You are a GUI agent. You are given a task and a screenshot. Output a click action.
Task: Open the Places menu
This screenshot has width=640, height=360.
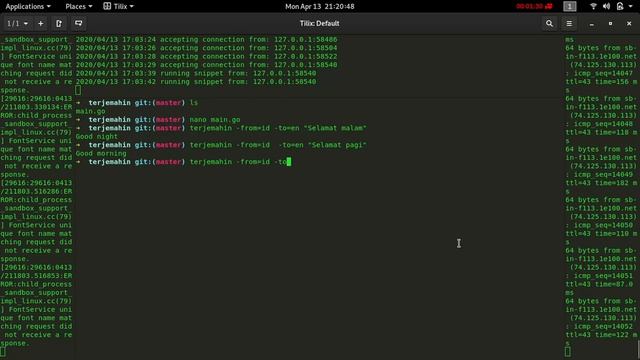click(79, 7)
